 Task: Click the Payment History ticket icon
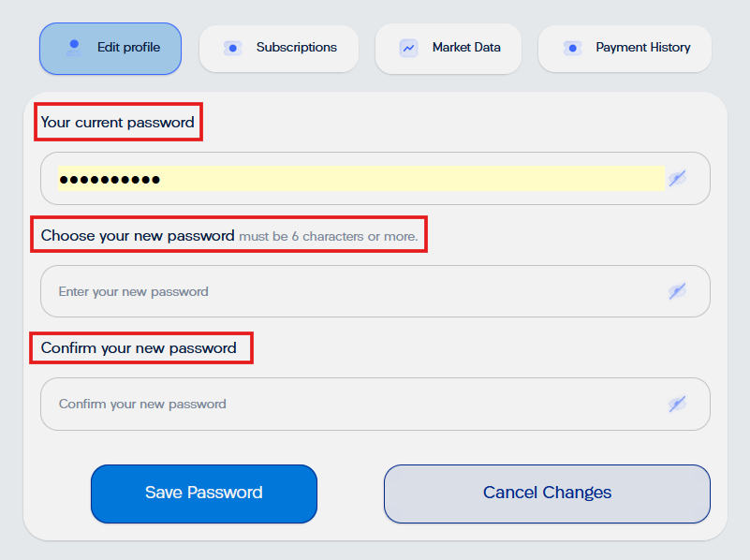(x=572, y=49)
